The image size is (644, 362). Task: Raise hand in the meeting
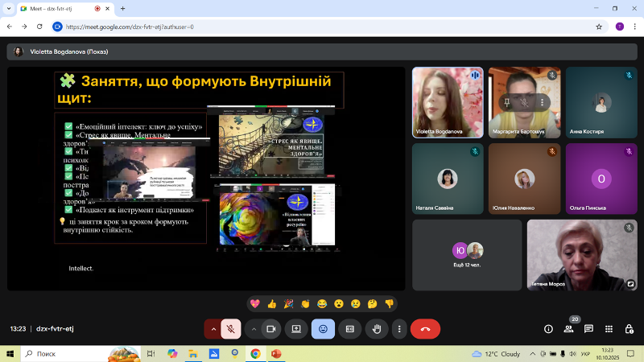click(x=375, y=328)
